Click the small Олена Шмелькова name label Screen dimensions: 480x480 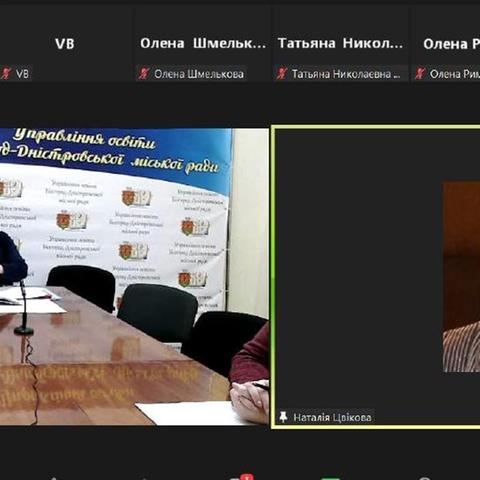[199, 74]
